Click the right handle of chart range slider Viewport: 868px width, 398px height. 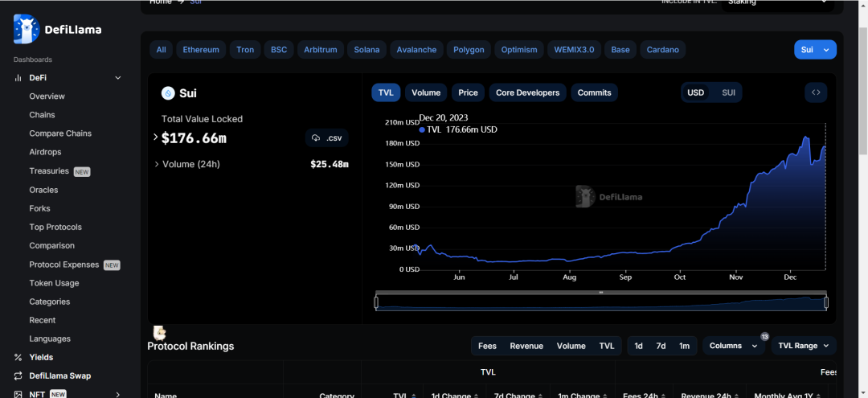(x=826, y=302)
